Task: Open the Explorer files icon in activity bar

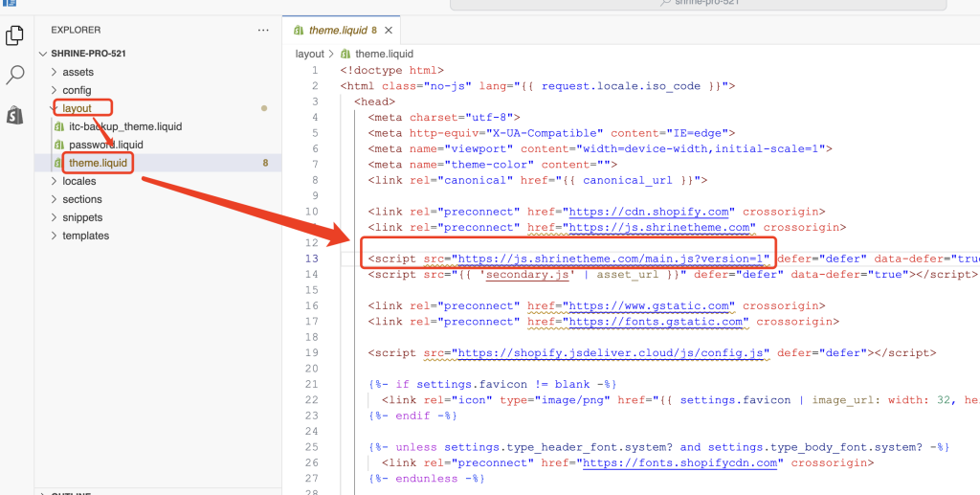Action: (15, 35)
